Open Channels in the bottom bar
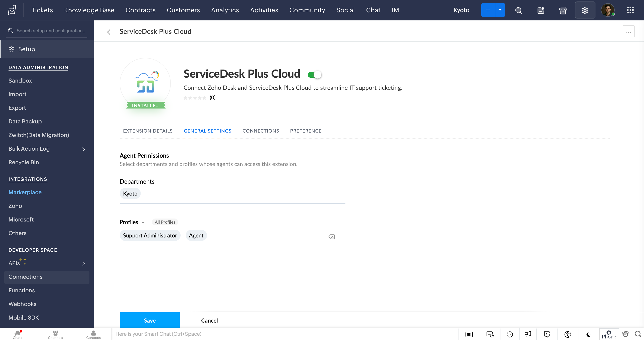This screenshot has height=340, width=644. (x=56, y=334)
